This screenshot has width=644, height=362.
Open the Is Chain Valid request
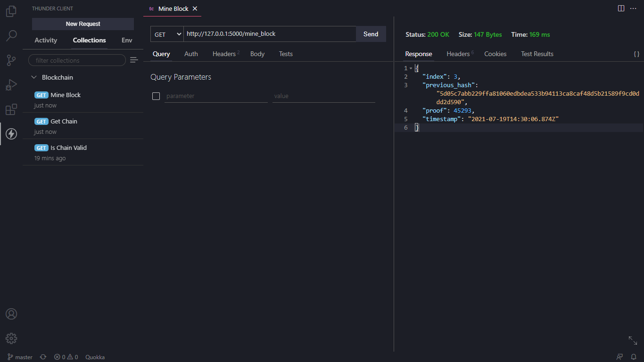(83, 152)
